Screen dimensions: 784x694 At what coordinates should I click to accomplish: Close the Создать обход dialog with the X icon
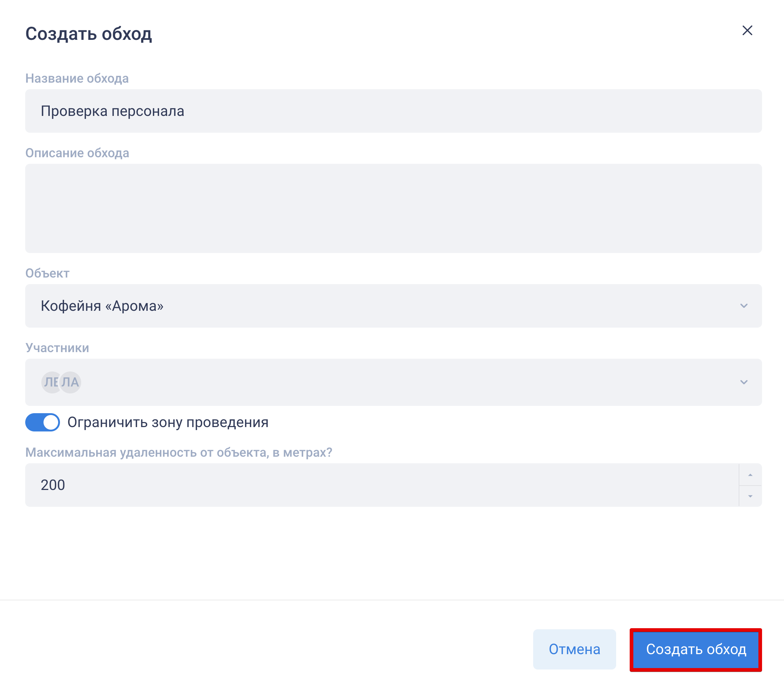pos(747,31)
